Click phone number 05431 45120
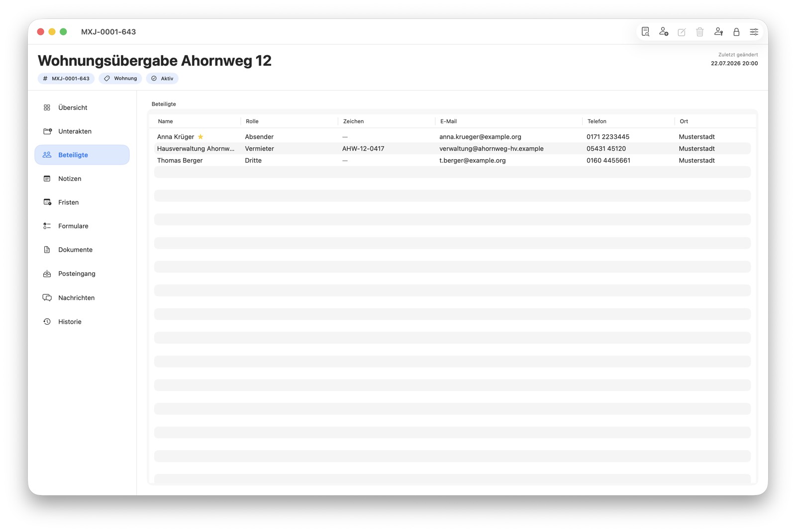 coord(606,149)
